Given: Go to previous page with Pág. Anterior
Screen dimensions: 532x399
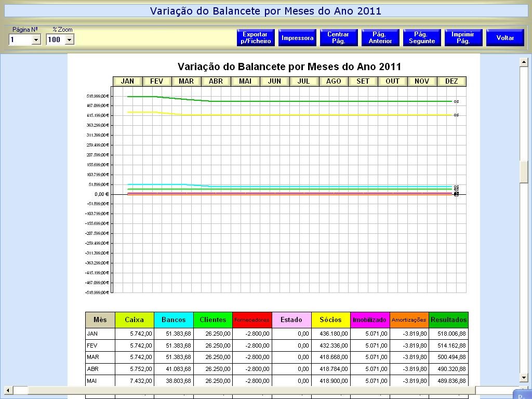Looking at the screenshot, I should 380,38.
